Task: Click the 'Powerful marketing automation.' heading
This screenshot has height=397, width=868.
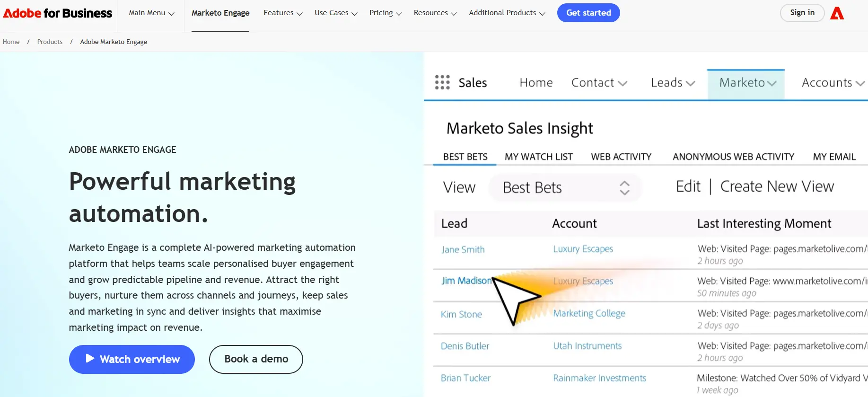Action: point(182,197)
